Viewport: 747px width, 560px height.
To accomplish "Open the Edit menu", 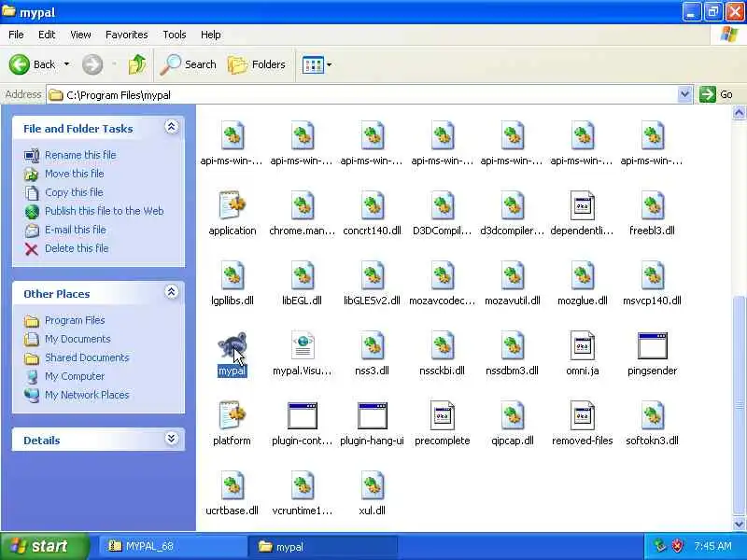I will click(x=47, y=35).
